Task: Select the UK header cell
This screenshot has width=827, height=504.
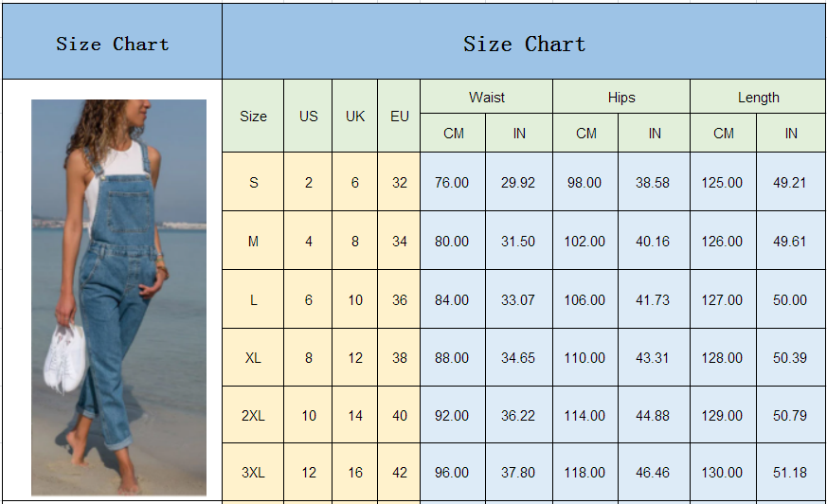Action: tap(355, 117)
